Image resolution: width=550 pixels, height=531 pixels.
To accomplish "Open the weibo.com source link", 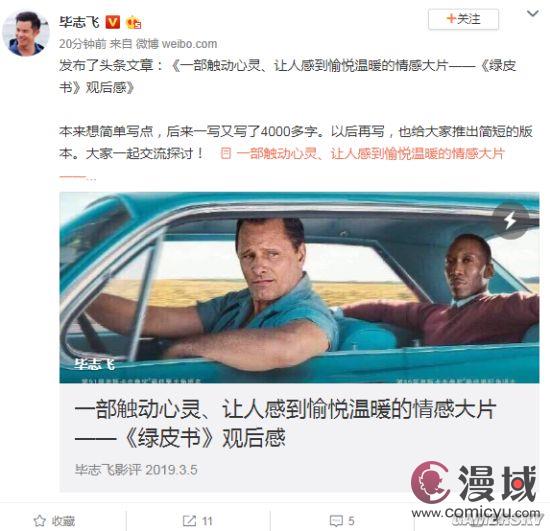I will pos(189,44).
